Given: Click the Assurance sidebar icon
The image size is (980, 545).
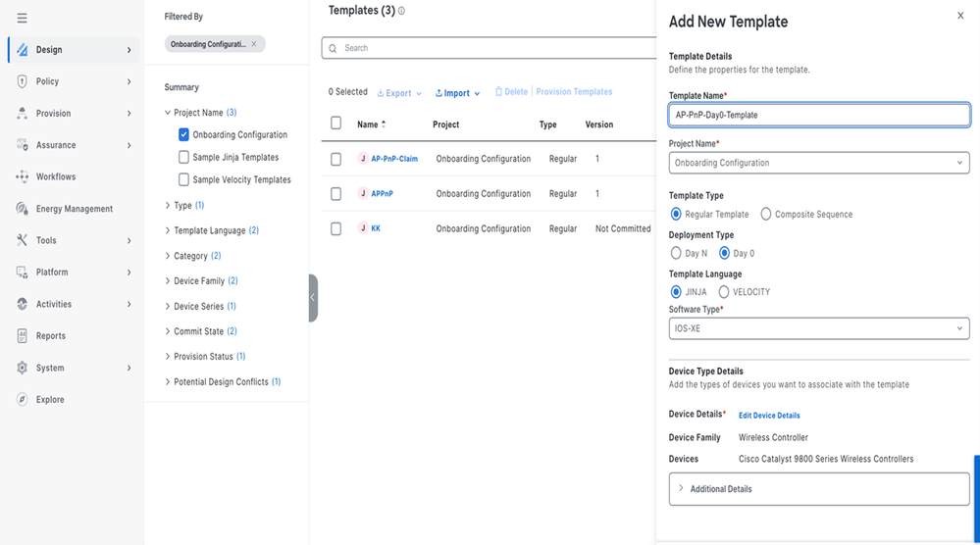Looking at the screenshot, I should (22, 145).
